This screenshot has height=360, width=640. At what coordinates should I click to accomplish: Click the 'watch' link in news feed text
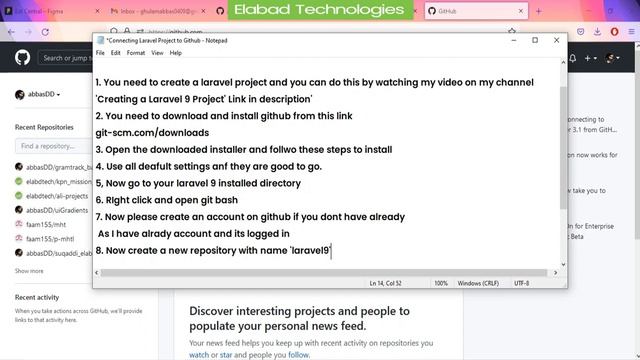[x=199, y=355]
